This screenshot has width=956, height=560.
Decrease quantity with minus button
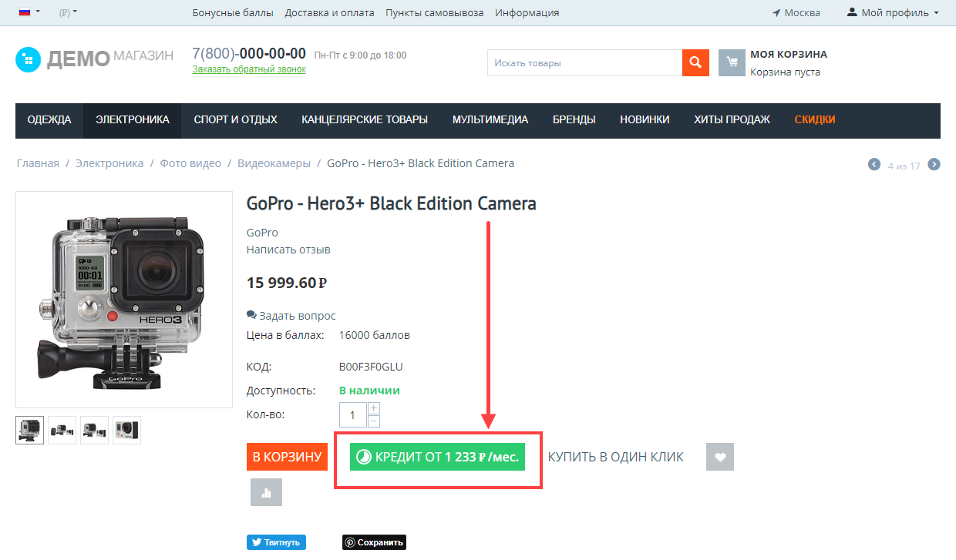374,421
